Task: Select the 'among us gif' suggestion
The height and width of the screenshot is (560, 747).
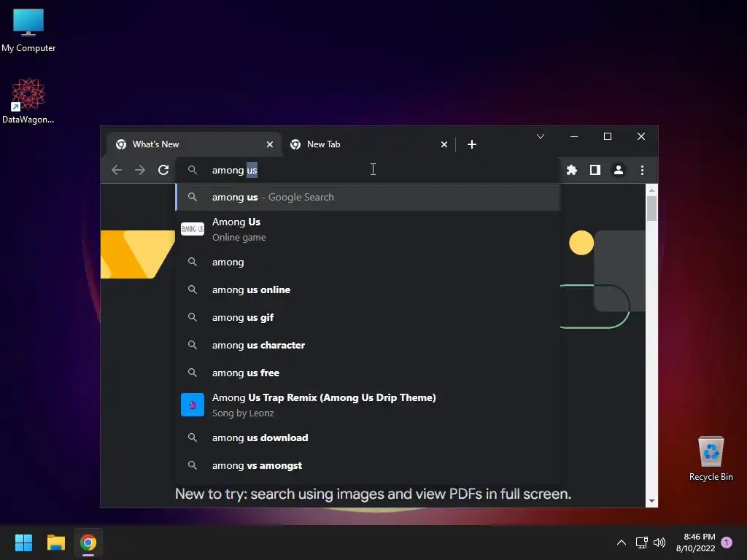Action: [x=368, y=317]
